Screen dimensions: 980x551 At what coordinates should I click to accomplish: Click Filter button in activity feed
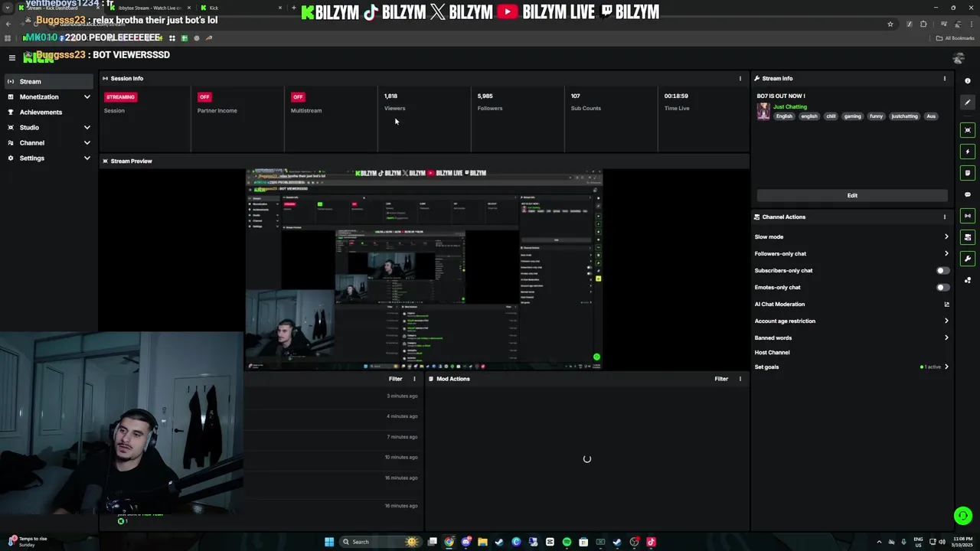point(395,379)
